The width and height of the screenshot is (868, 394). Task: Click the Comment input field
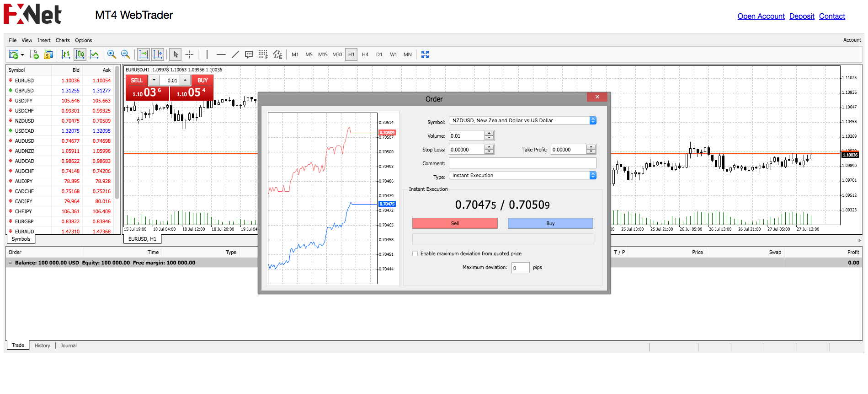(x=522, y=163)
